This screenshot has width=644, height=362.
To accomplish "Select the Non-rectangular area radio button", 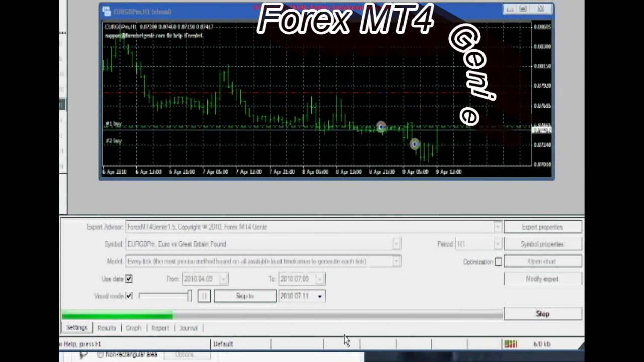I will tap(100, 355).
